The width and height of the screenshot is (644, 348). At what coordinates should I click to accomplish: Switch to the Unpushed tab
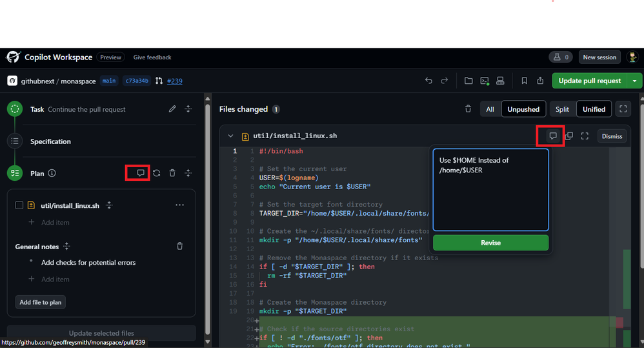(523, 109)
